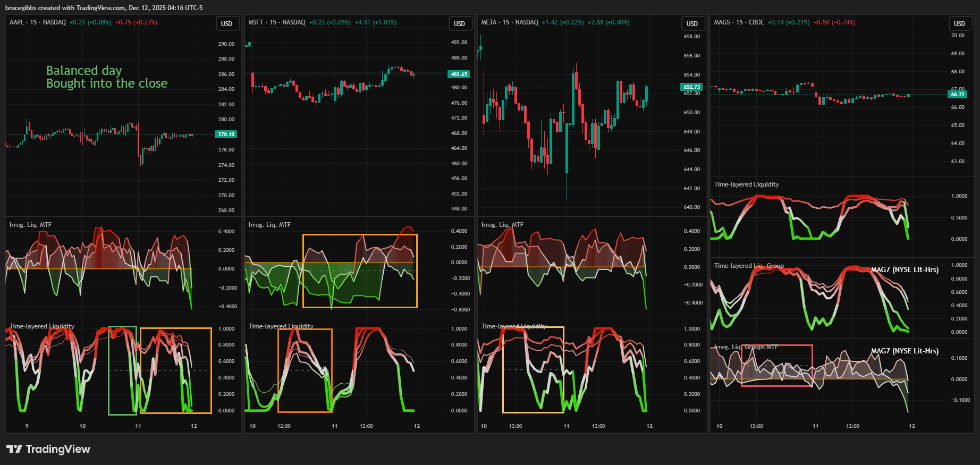980x465 pixels.
Task: Open the USD currency selector on META chart
Action: 692,24
